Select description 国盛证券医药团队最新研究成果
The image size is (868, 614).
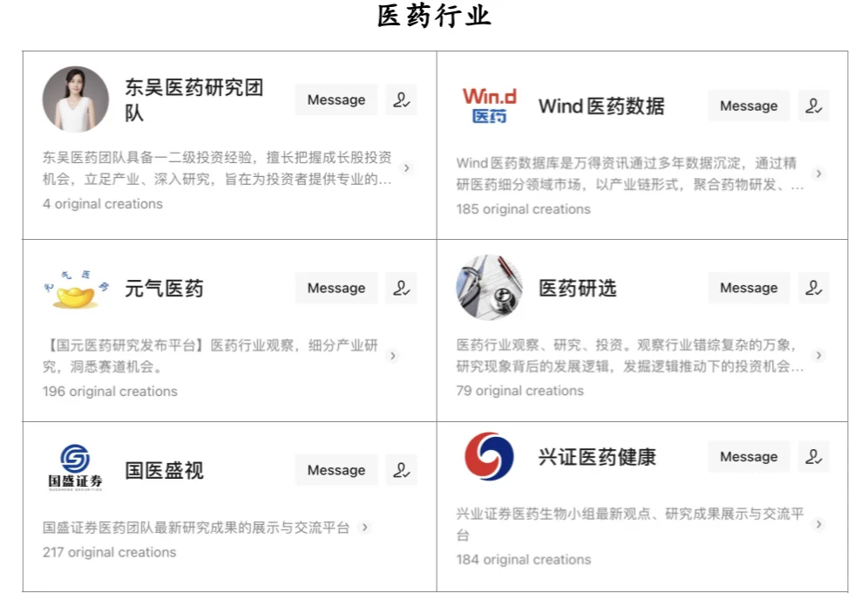tap(196, 527)
